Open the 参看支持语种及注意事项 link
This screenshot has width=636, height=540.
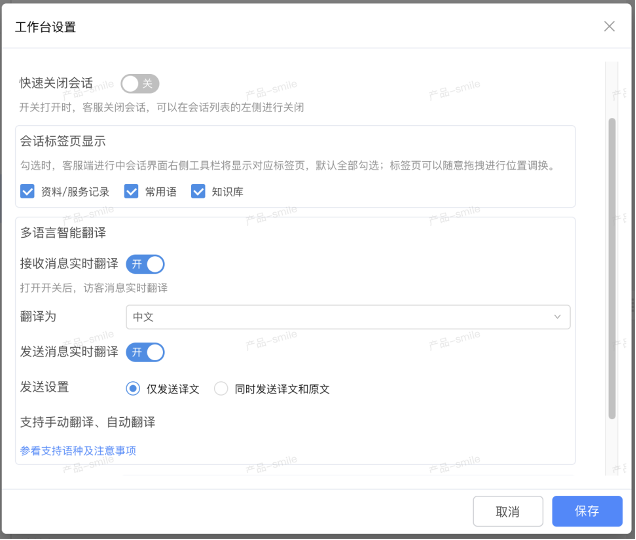(78, 451)
